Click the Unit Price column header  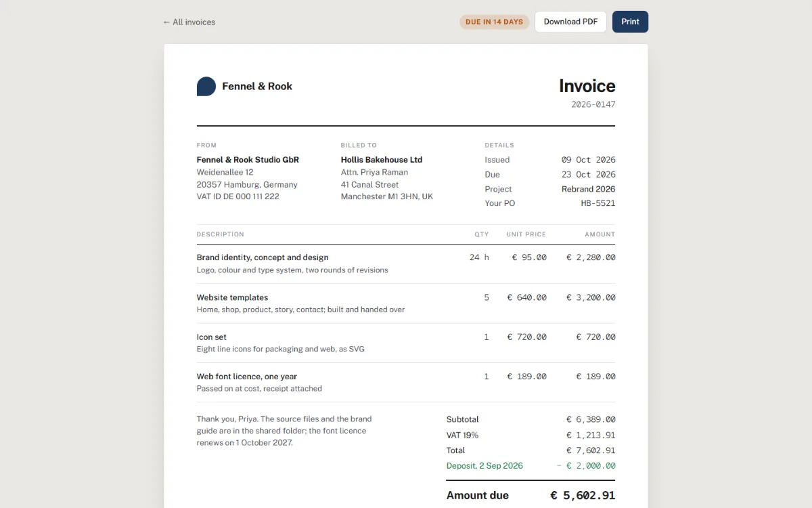(526, 234)
